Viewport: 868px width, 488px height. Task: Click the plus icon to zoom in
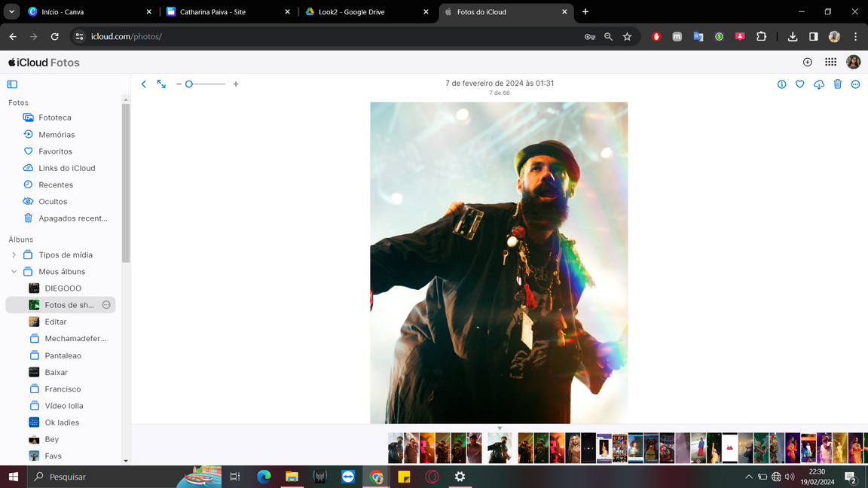(x=236, y=84)
